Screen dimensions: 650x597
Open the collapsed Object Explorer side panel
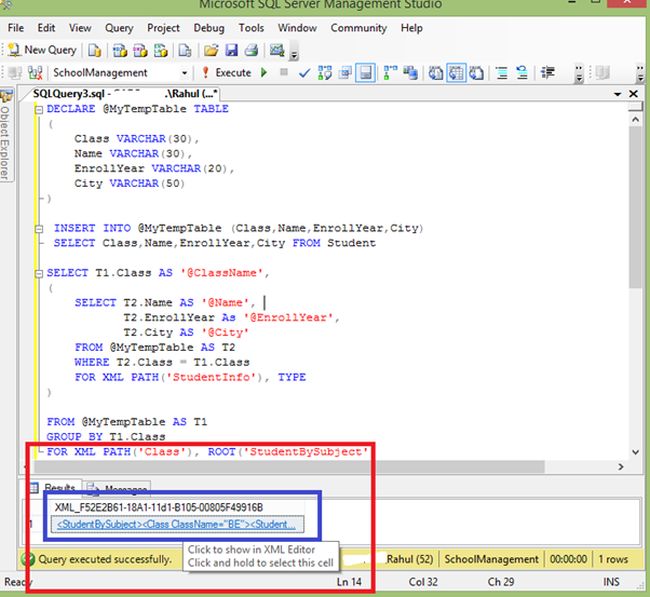[6, 140]
